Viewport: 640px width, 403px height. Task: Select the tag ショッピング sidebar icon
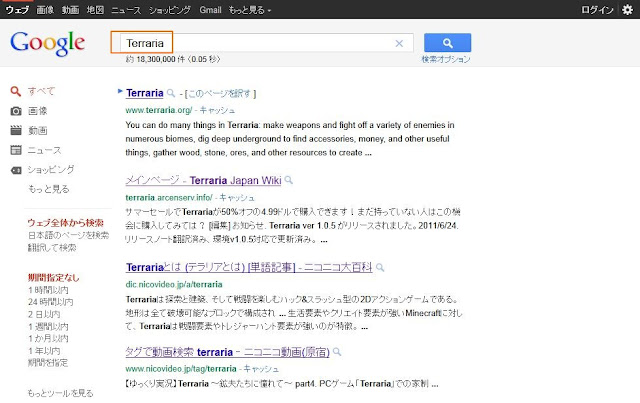16,170
